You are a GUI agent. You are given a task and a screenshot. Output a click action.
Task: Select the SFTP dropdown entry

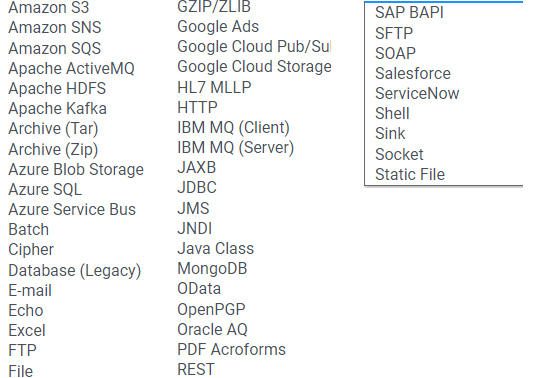point(394,33)
